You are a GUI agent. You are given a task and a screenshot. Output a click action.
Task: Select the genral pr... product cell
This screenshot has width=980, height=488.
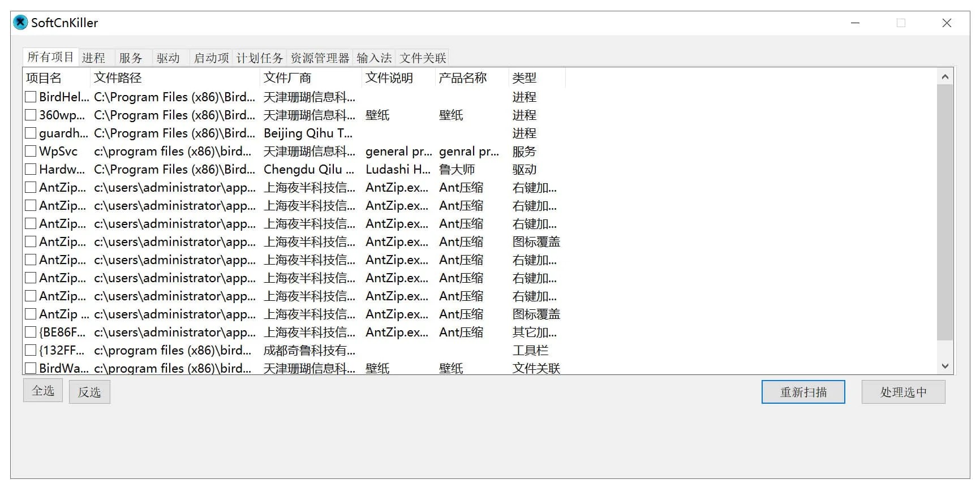[x=469, y=152]
